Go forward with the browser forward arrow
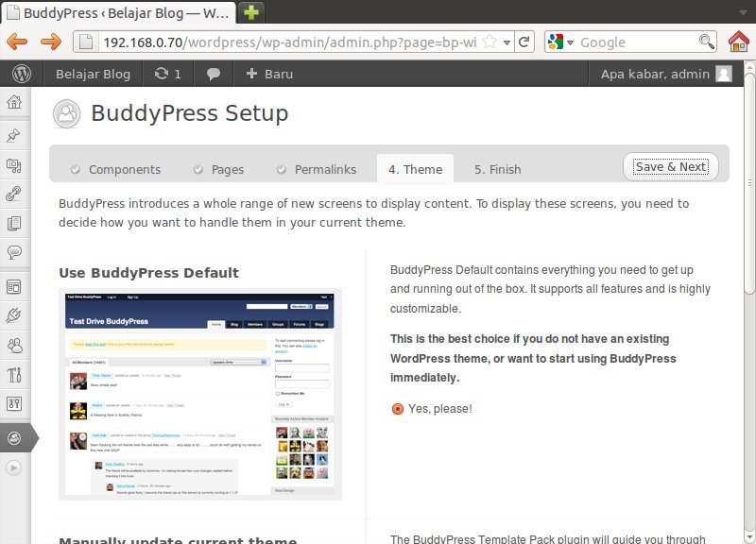 point(51,42)
